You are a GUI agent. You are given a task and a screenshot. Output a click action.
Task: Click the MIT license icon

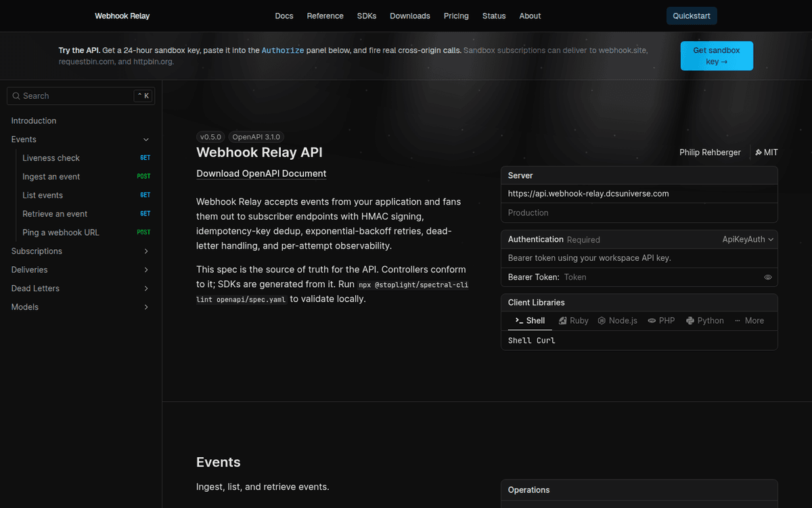pos(759,152)
